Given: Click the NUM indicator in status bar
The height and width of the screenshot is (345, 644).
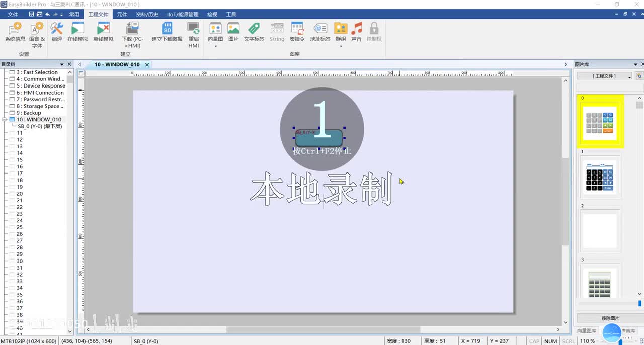Looking at the screenshot, I should 551,341.
